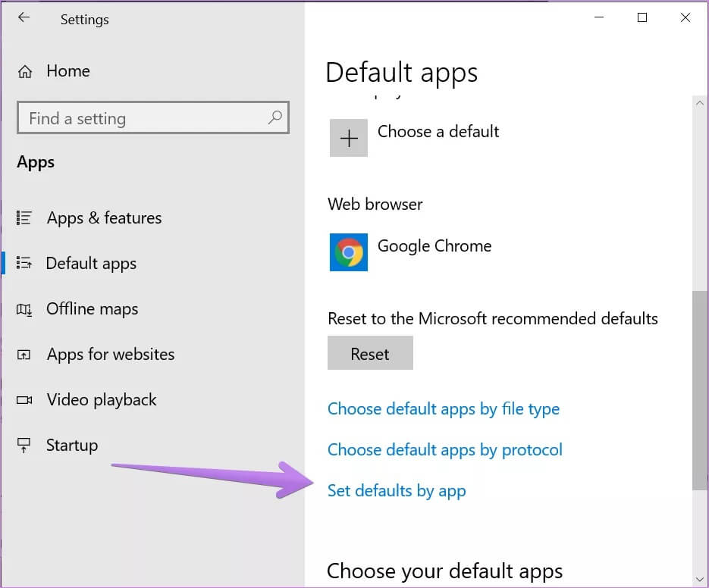Go to Offline maps settings

point(93,309)
